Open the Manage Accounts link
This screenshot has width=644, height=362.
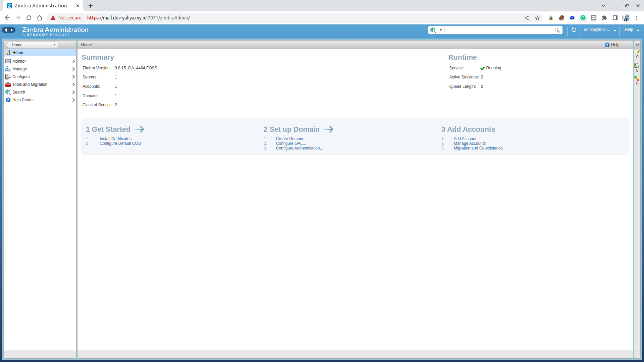point(470,143)
